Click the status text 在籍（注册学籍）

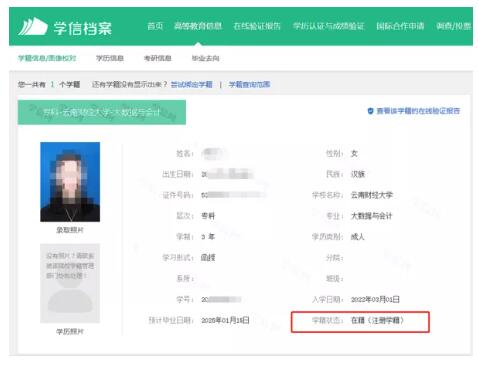coord(377,320)
